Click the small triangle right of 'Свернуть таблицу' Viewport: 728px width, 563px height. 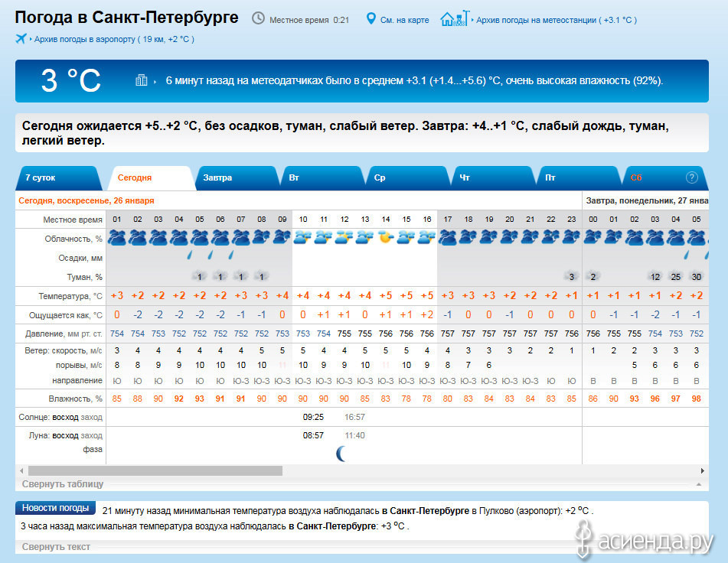[x=699, y=484]
